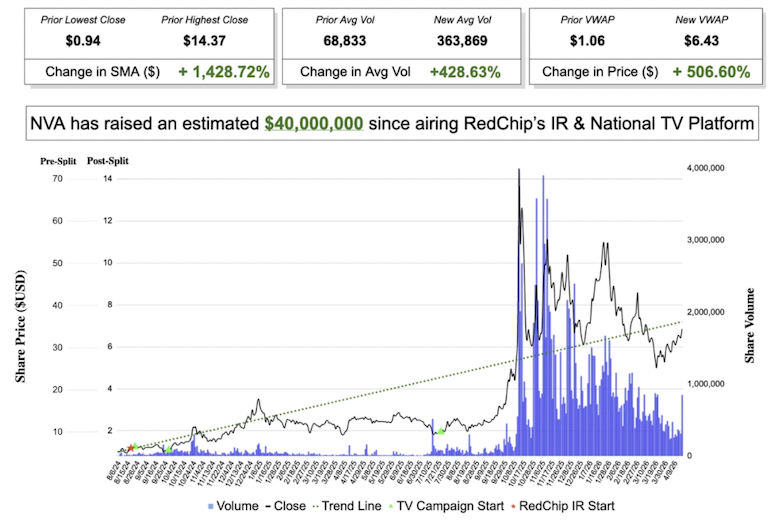Select the black Close legend dash

(268, 506)
